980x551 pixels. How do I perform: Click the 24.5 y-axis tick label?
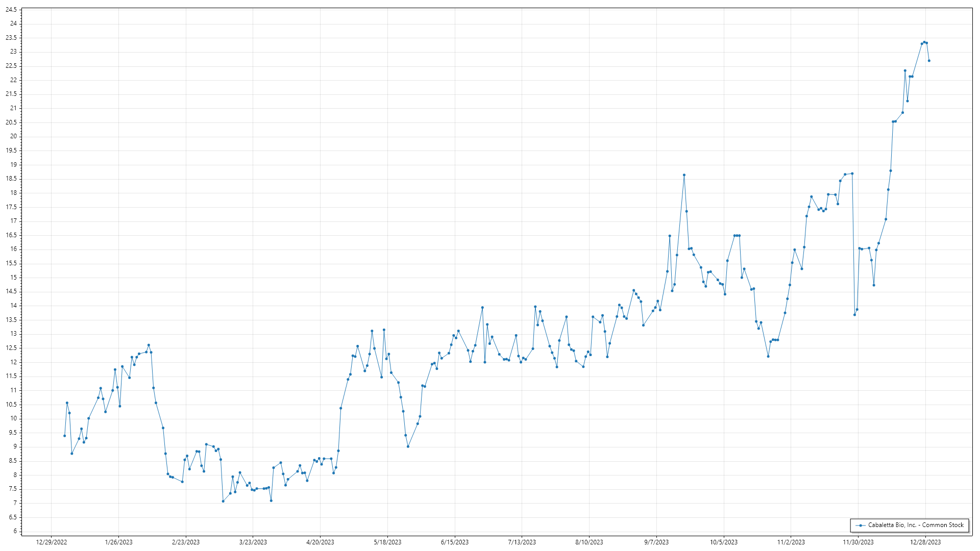11,10
